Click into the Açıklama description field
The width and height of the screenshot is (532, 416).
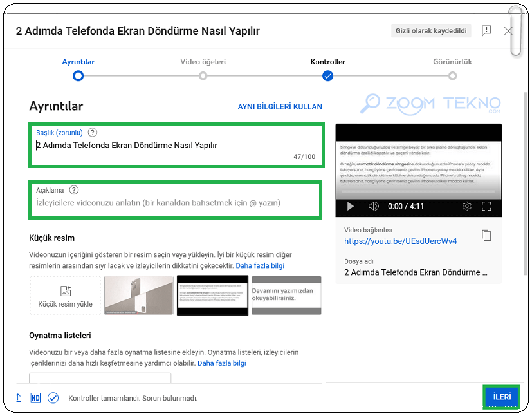click(x=175, y=200)
